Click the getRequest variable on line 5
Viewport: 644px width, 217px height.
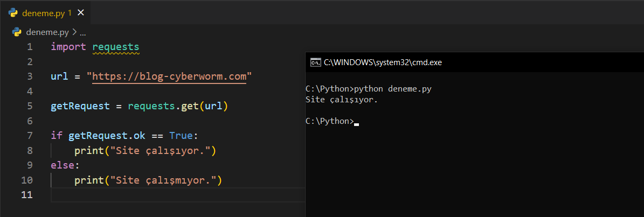coord(80,106)
